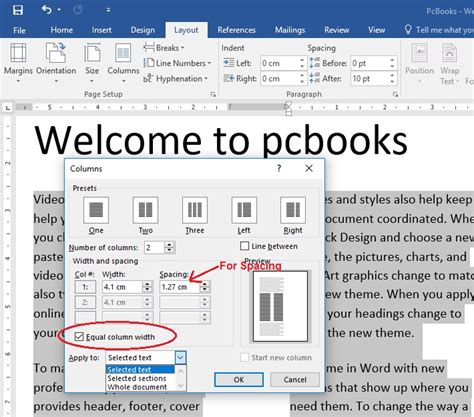
Task: Click column 1 Spacing field
Action: [x=180, y=287]
